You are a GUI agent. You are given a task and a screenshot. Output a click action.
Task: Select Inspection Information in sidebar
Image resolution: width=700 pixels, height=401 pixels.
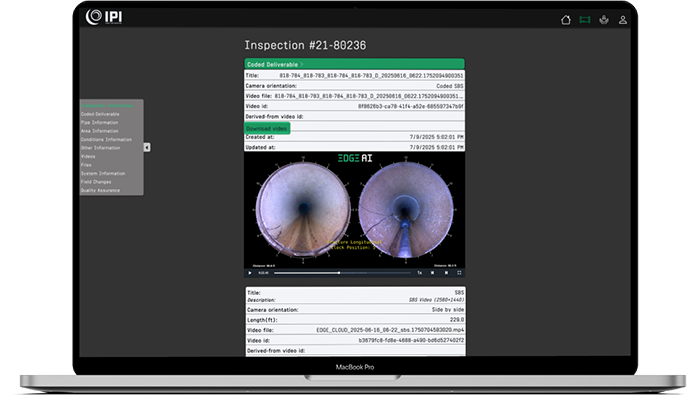click(x=107, y=106)
